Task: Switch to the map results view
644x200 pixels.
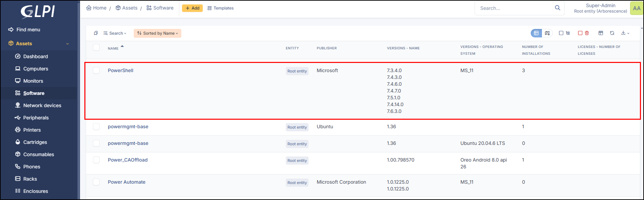Action: point(547,33)
